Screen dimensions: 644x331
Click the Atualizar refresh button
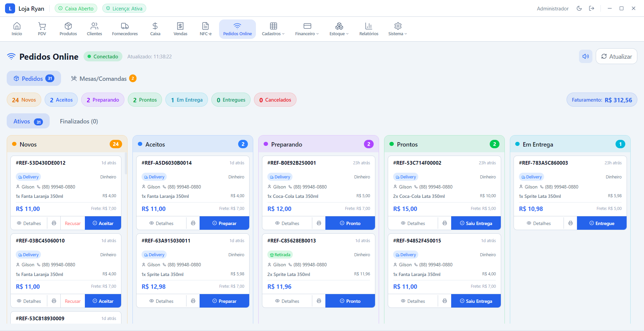click(616, 56)
